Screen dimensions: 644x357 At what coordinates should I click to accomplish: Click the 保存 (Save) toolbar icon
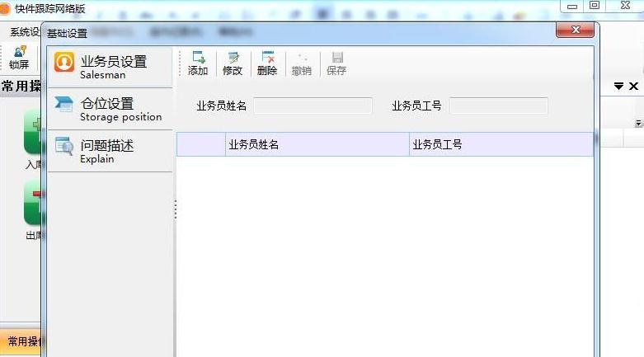(x=336, y=63)
